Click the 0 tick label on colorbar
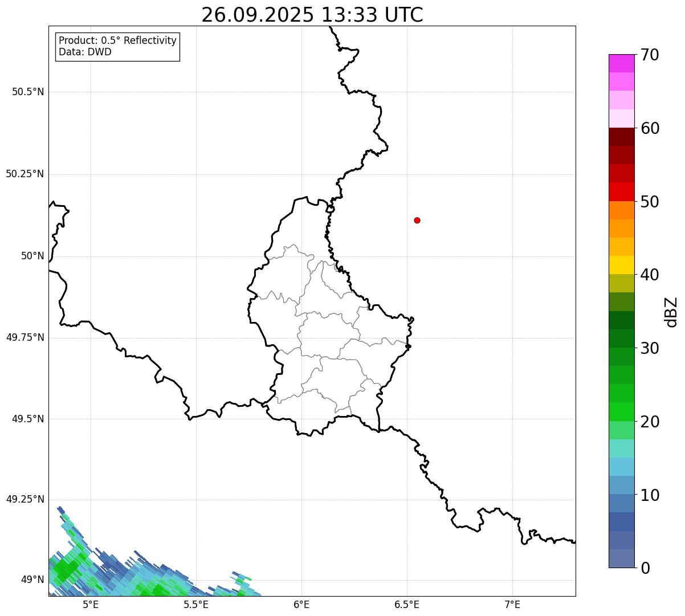Image resolution: width=685 pixels, height=616 pixels. (645, 568)
